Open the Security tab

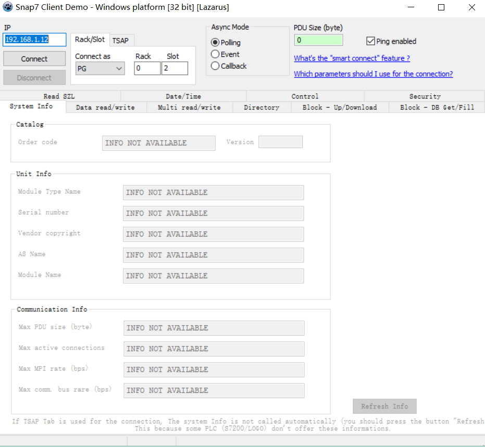(x=425, y=96)
